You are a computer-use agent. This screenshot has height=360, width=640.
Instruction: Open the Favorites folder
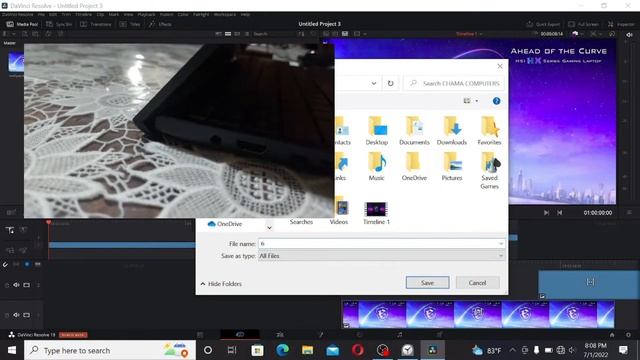pyautogui.click(x=489, y=131)
